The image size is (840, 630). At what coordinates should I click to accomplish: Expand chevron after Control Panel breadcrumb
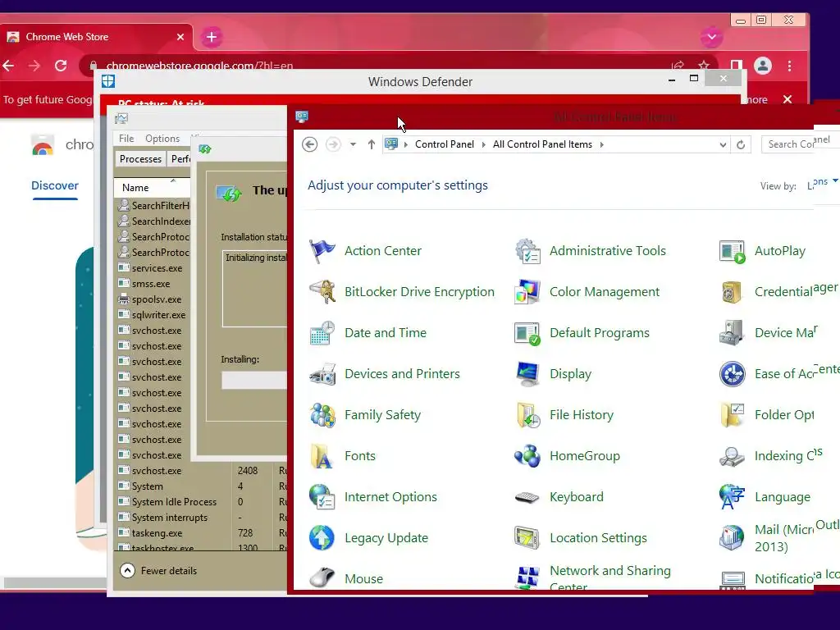[x=483, y=144]
